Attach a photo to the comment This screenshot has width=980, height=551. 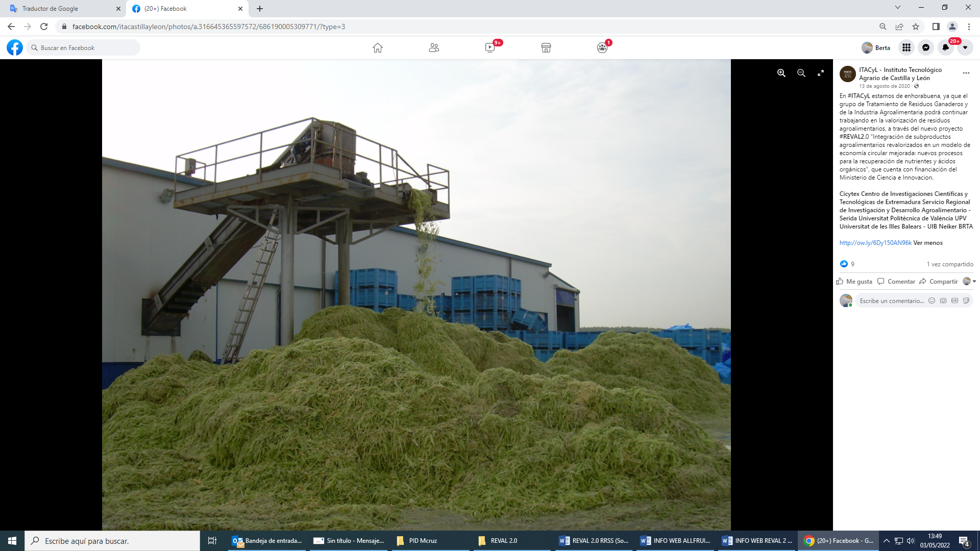point(943,301)
